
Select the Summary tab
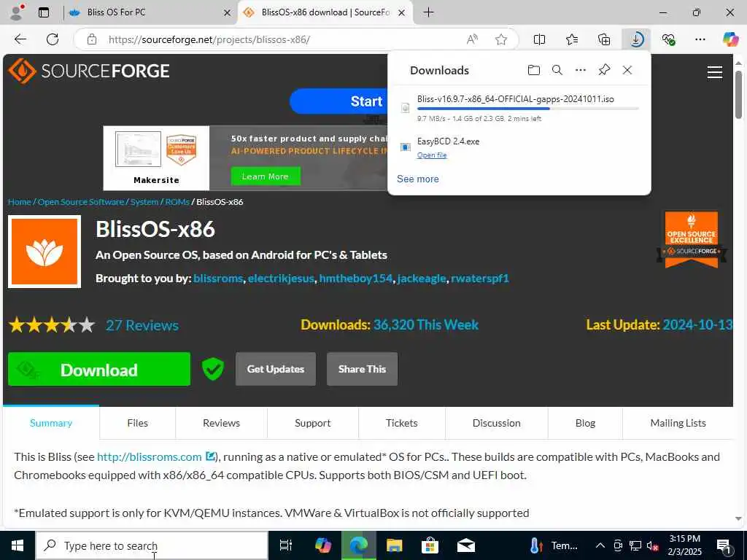(x=51, y=423)
